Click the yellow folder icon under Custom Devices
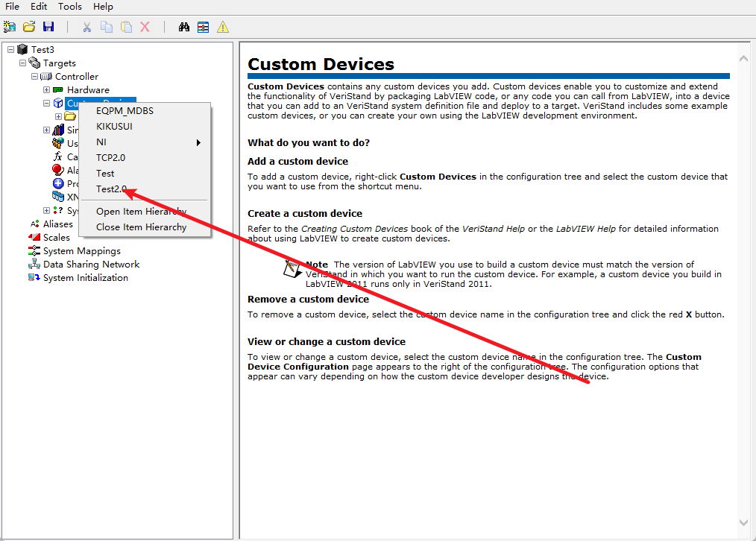This screenshot has height=541, width=756. (x=70, y=116)
